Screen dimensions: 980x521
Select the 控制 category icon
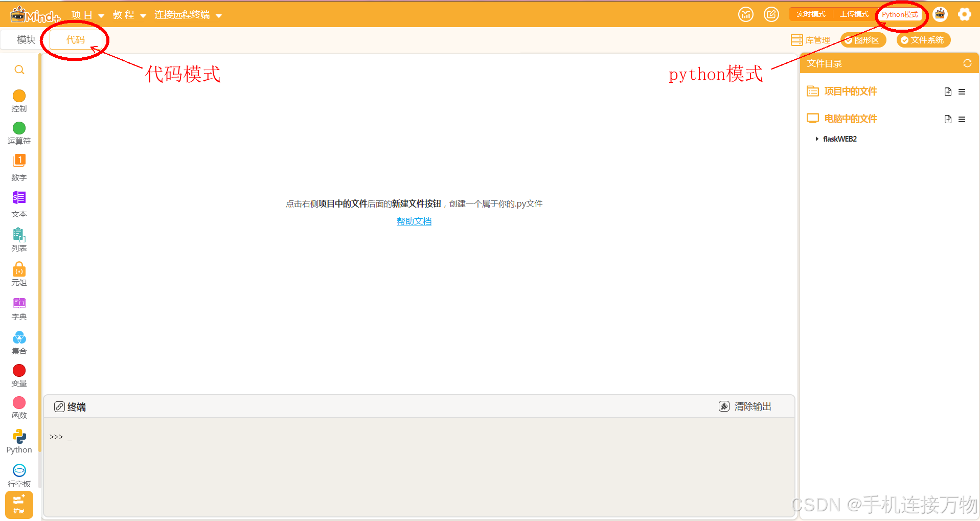[19, 96]
